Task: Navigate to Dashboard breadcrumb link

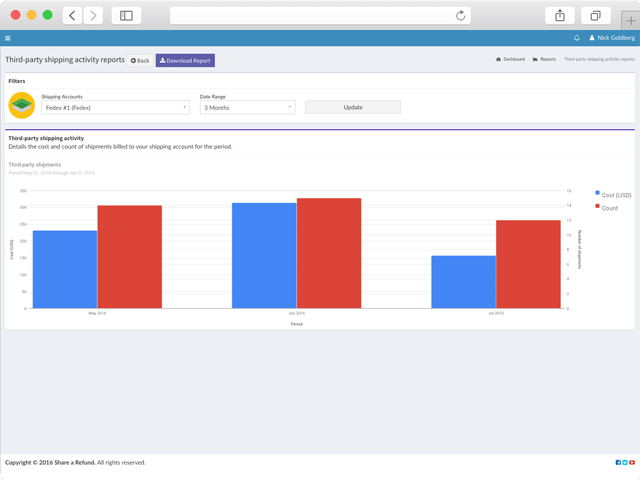Action: 511,59
